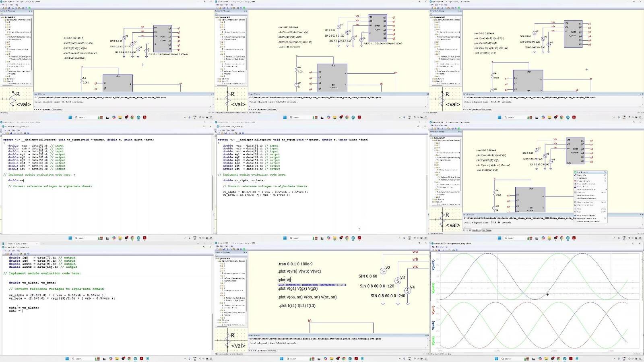
Task: Switch to the Post Process tab under the zoomed schematic
Action: 272,351
